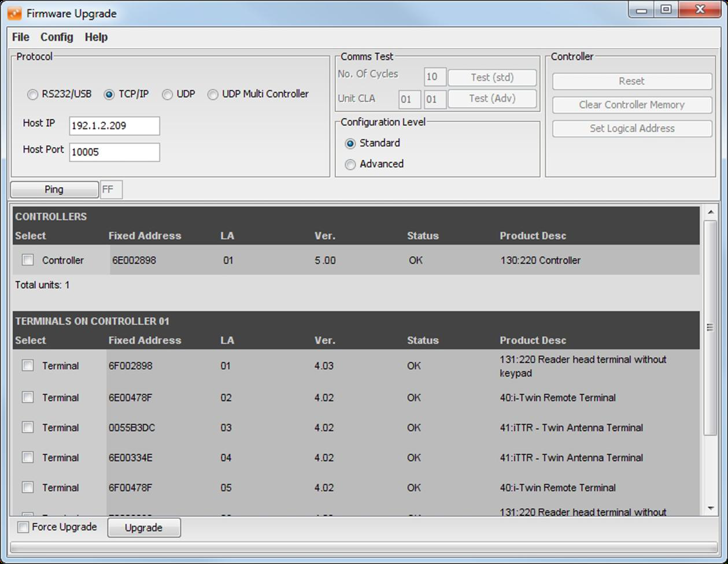The width and height of the screenshot is (728, 564).
Task: Open the Help menu
Action: tap(96, 37)
